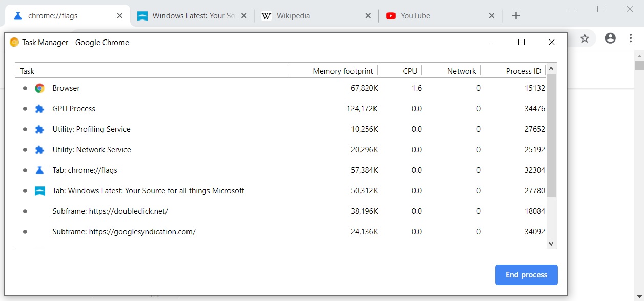Close the chrome://flags tab

click(120, 16)
